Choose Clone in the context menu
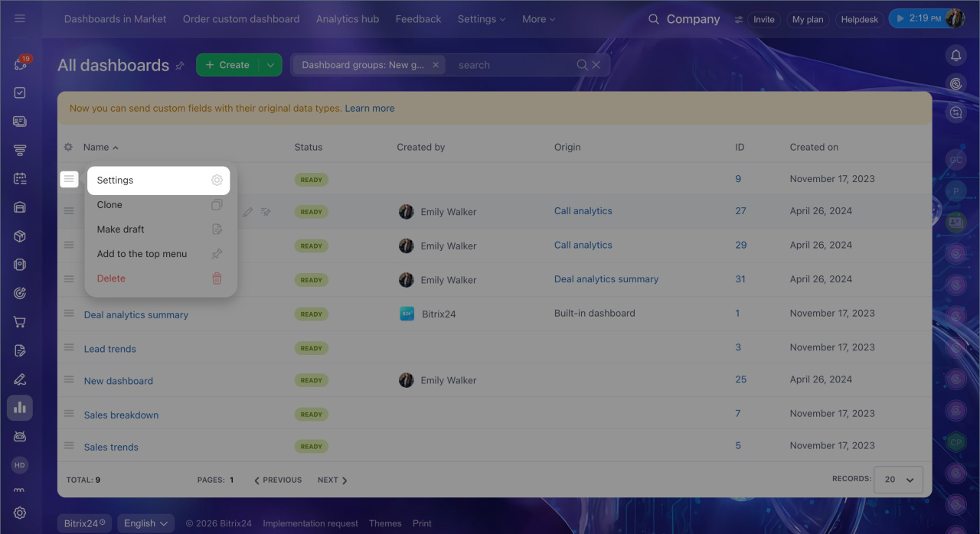The height and width of the screenshot is (534, 980). [x=158, y=205]
